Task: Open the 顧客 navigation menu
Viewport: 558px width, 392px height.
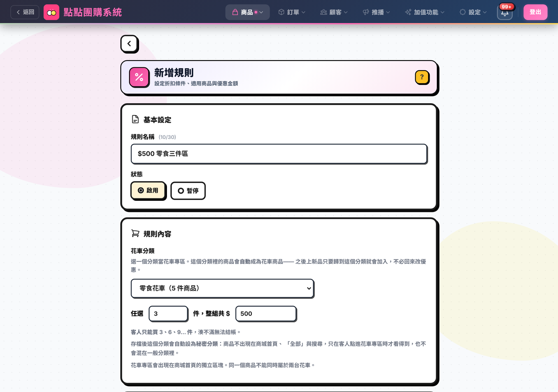Action: pos(334,12)
